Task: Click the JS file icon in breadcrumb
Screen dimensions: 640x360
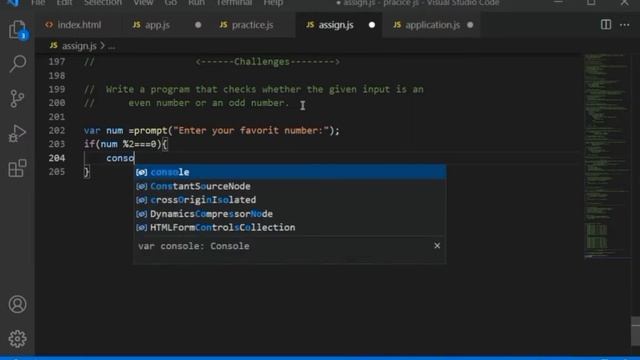Action: (53, 45)
